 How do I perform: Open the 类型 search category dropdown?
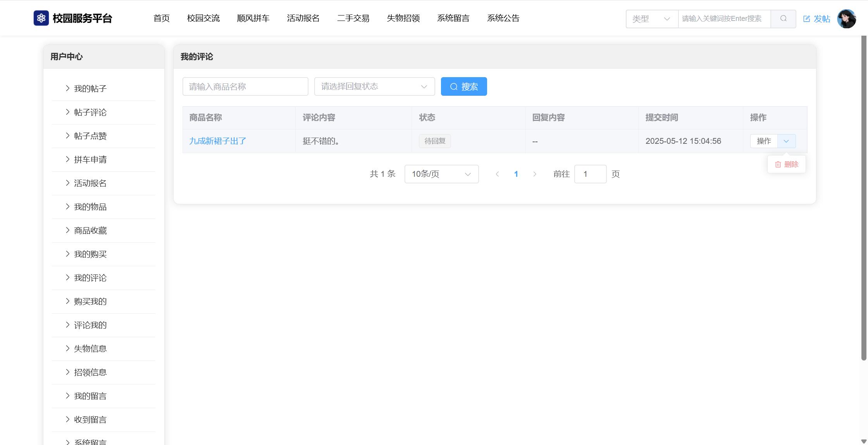click(651, 19)
